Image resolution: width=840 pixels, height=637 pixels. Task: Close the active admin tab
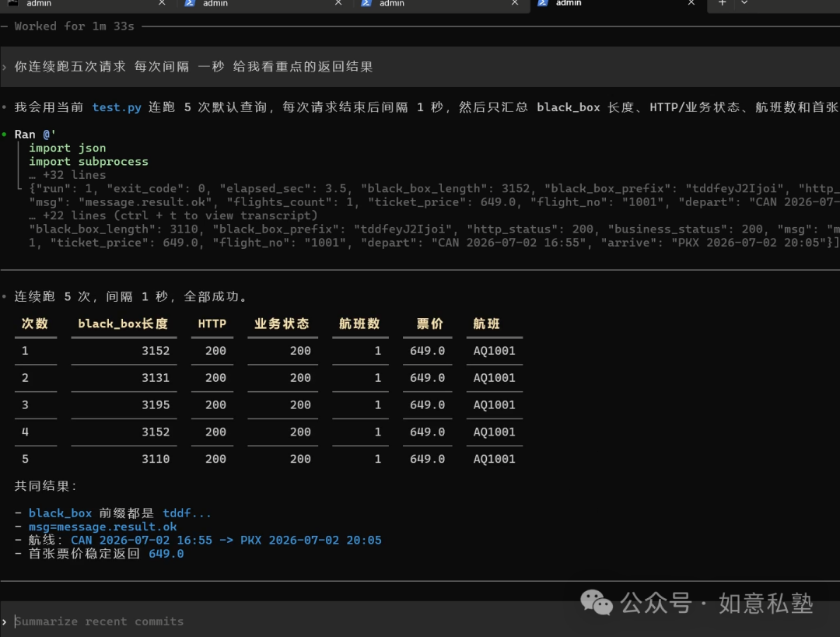tap(691, 2)
